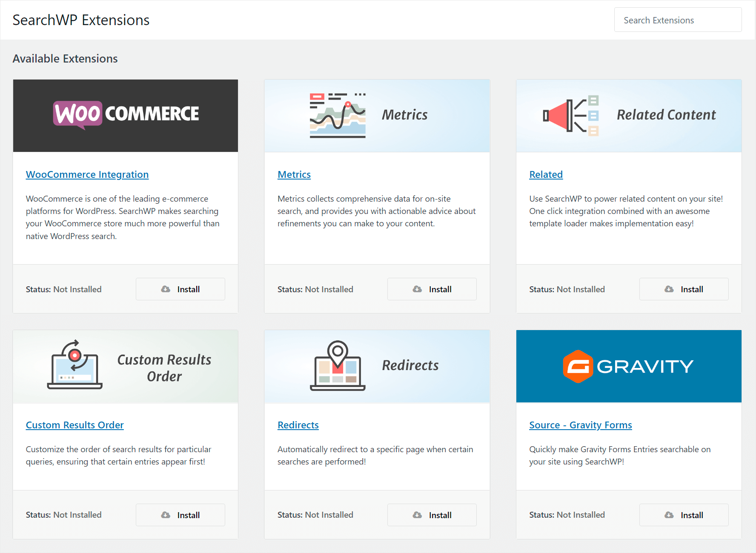Click the Metrics description paragraph
This screenshot has height=553, width=756.
point(377,211)
